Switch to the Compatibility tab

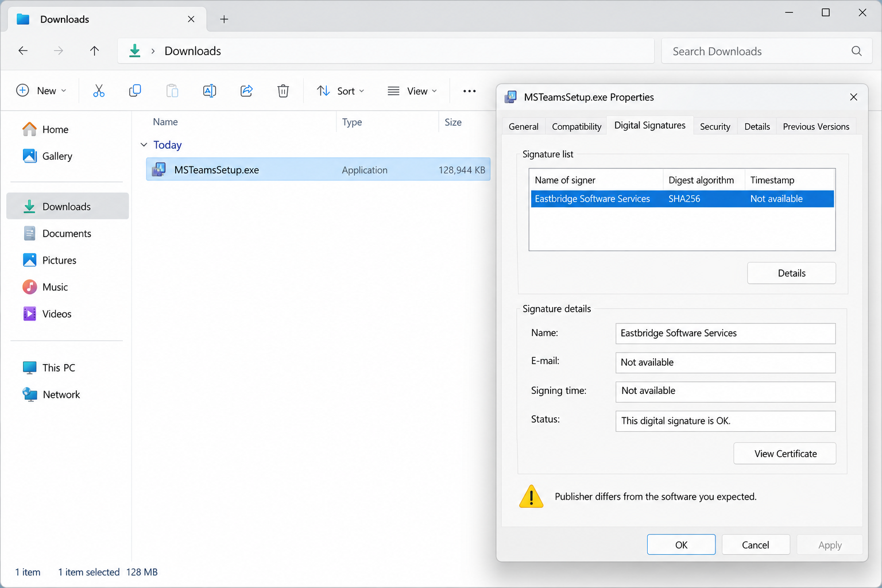click(x=577, y=126)
